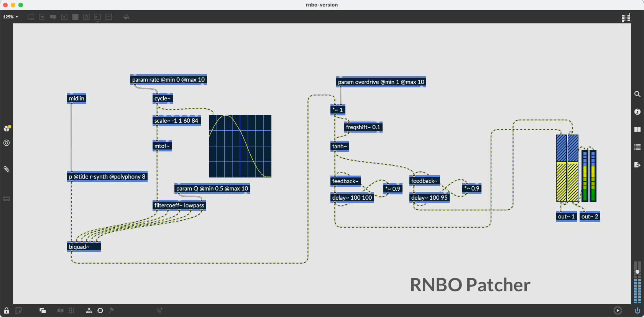This screenshot has height=317, width=644.
Task: Toggle the patcher lock icon
Action: tap(7, 310)
